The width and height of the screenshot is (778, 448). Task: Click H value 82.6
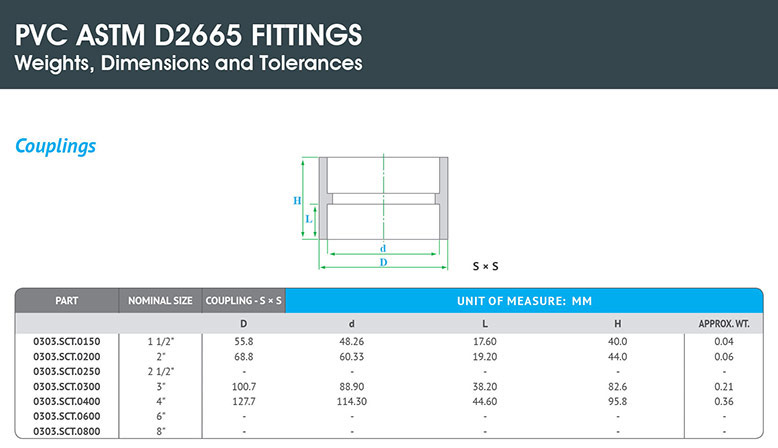click(x=618, y=386)
